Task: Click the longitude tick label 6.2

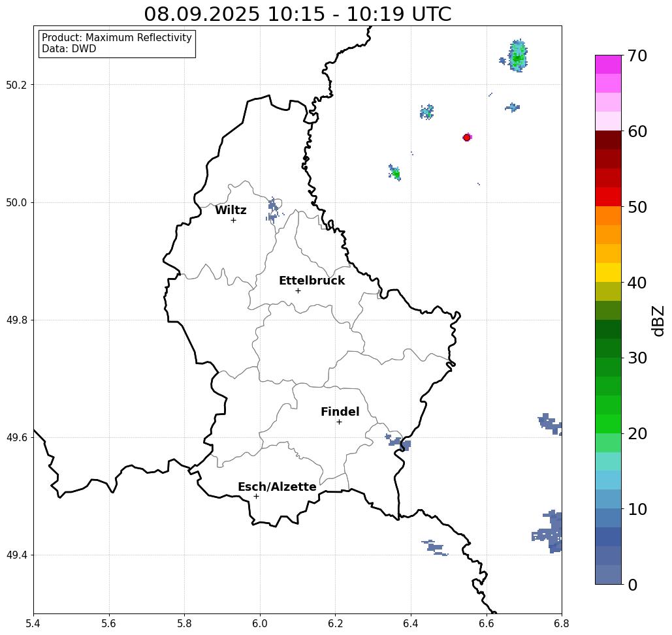Action: [x=336, y=623]
